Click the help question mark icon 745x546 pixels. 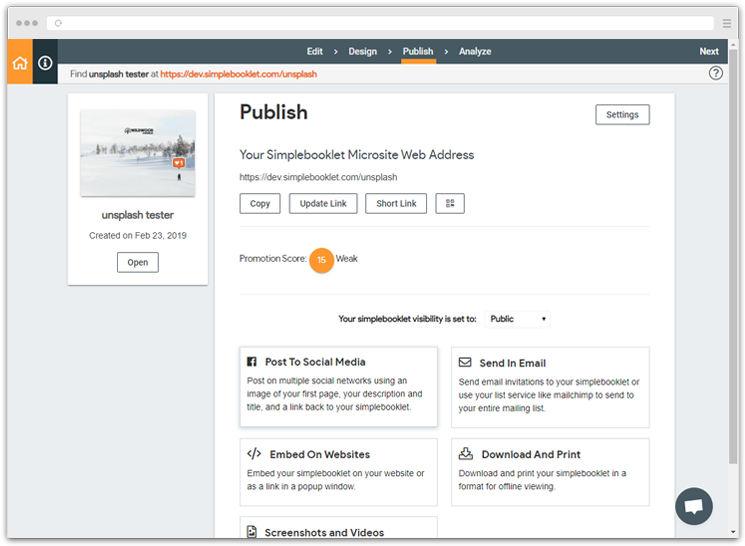715,73
